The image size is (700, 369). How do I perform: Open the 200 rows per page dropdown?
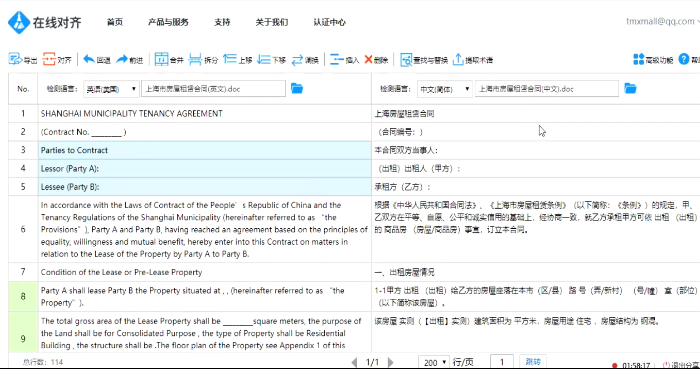433,362
